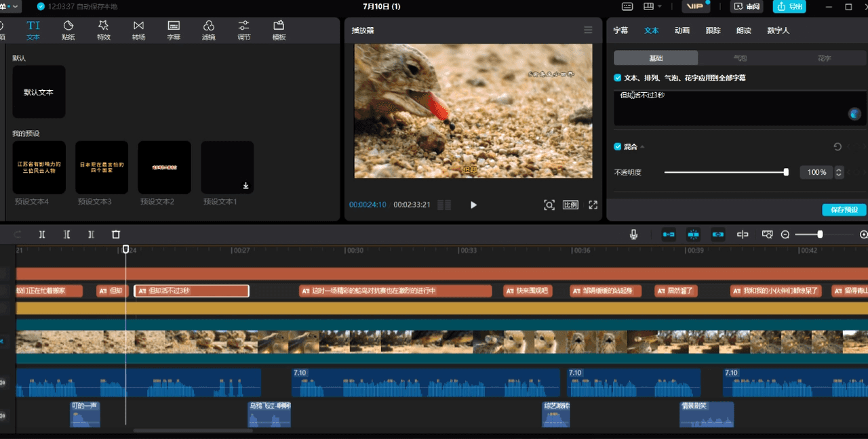Click the 审阅 review button
Viewport: 868px width, 439px height.
tap(747, 7)
